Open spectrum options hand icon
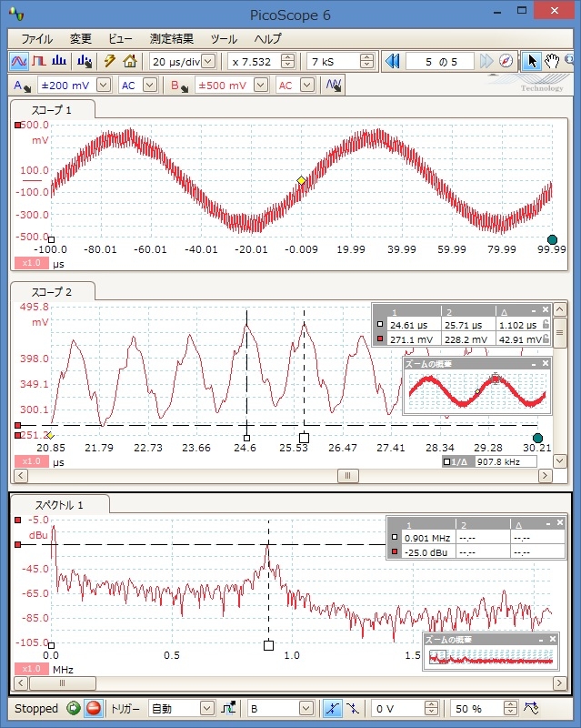This screenshot has height=728, width=581. coord(85,61)
